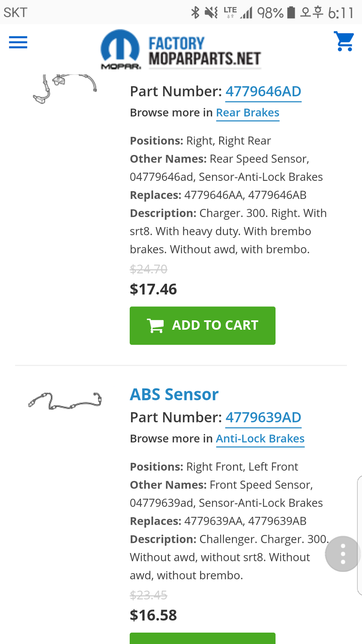Viewport: 362px width, 644px height.
Task: Open part number 4779639AD link
Action: tap(263, 418)
